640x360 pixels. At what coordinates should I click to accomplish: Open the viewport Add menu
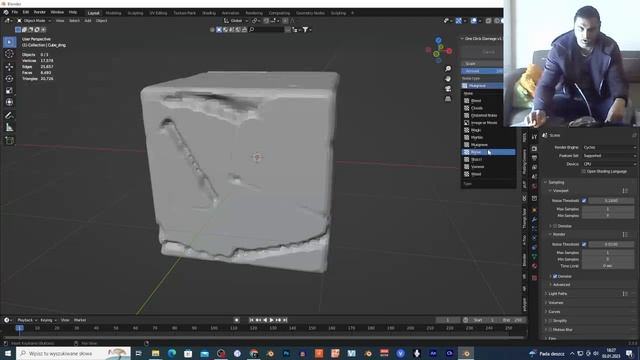88,21
